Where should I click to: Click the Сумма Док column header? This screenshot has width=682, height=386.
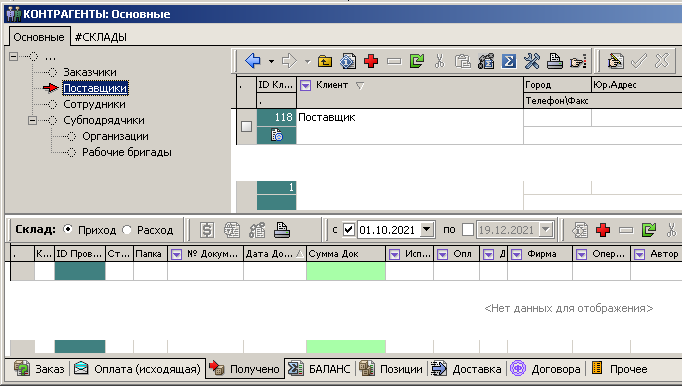pyautogui.click(x=346, y=254)
